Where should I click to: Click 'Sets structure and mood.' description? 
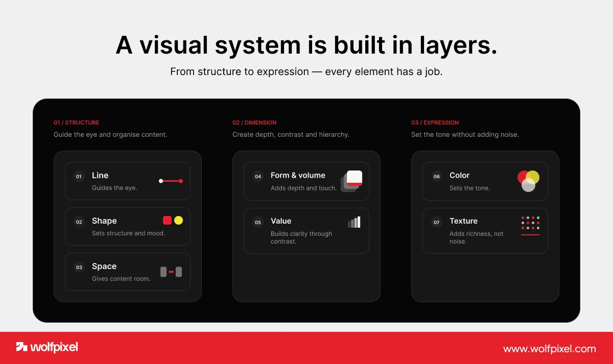click(x=128, y=233)
